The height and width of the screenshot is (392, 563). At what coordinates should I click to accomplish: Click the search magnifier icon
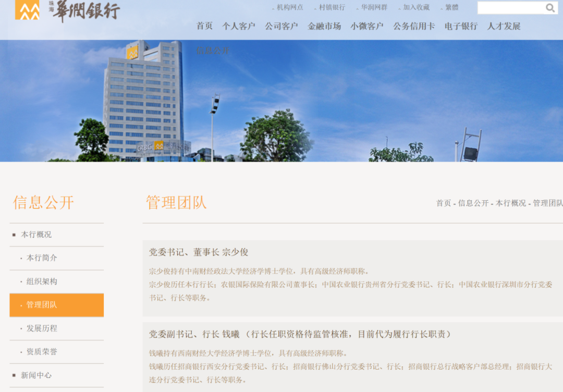[549, 8]
